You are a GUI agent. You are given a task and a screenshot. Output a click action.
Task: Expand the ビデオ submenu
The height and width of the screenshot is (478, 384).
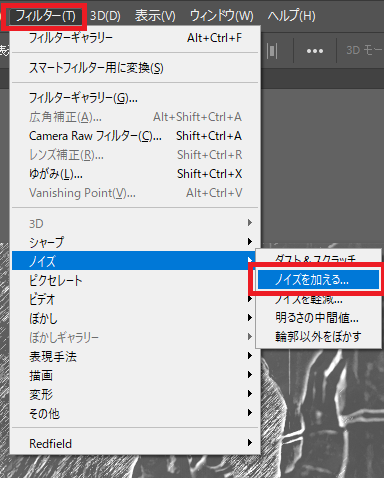(x=135, y=299)
